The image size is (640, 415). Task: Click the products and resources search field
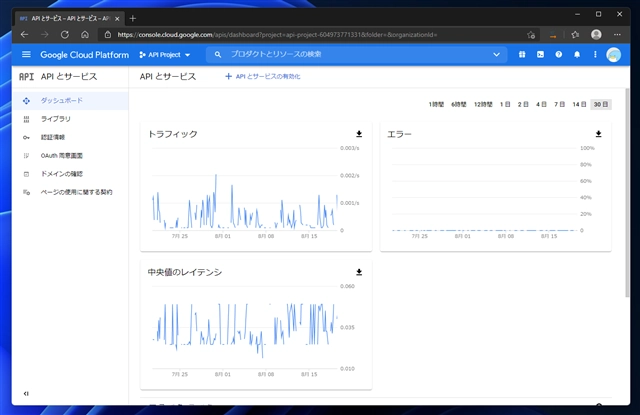click(355, 54)
